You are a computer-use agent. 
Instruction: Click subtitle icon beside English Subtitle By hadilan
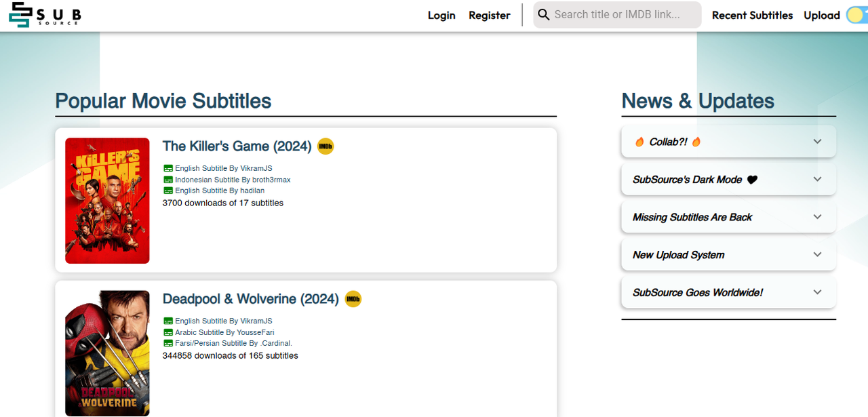(x=167, y=191)
